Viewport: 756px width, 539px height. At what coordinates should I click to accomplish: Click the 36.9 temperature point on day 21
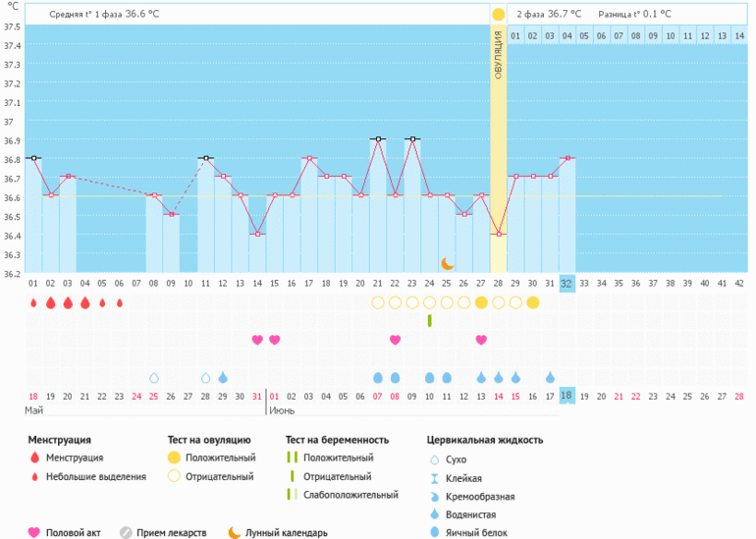[377, 139]
